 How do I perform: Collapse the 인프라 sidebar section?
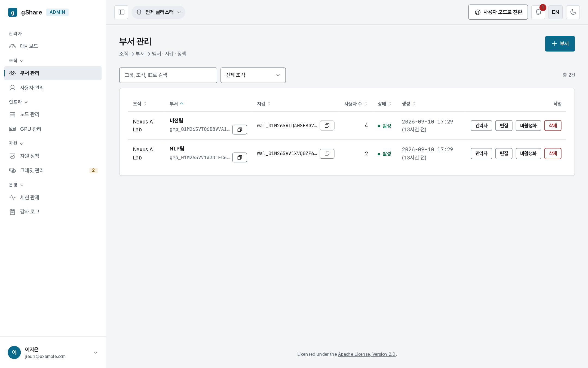click(x=18, y=102)
